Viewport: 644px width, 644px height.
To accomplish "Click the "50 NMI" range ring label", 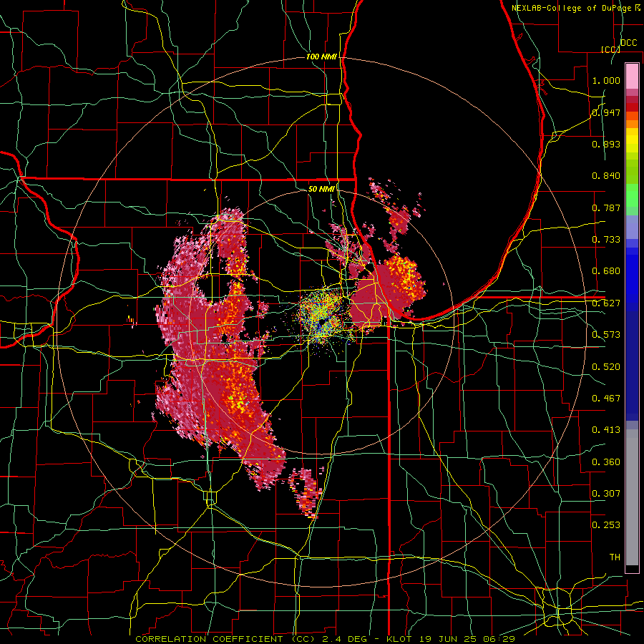I will point(321,189).
